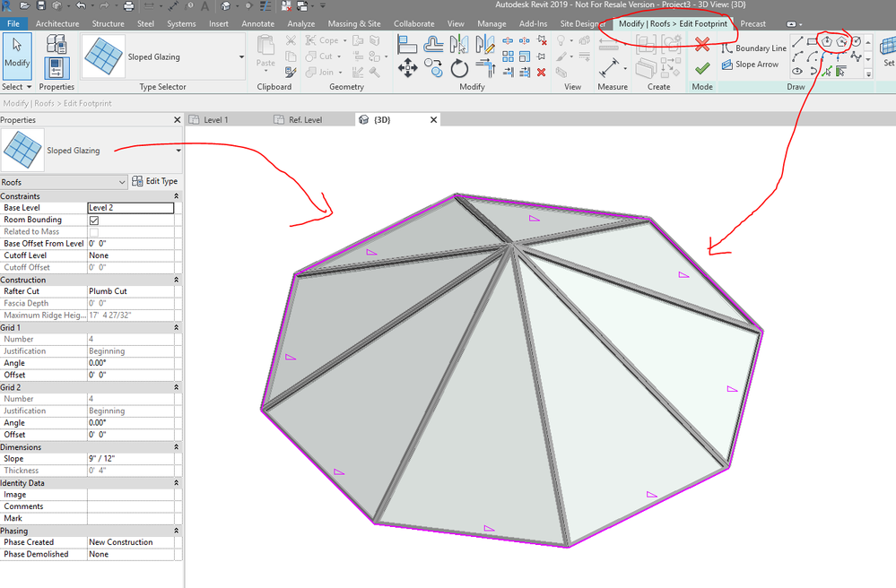
Task: Click the Boundary Line button
Action: [753, 48]
